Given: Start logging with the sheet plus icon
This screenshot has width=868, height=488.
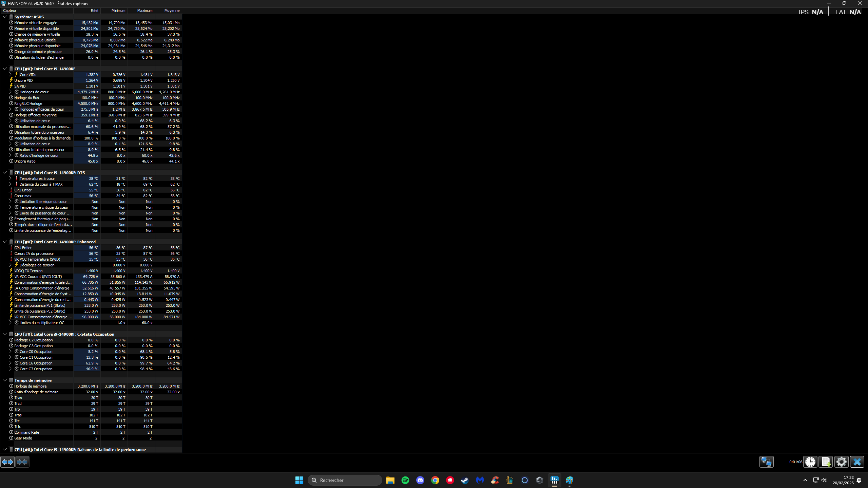Looking at the screenshot, I should [826, 462].
